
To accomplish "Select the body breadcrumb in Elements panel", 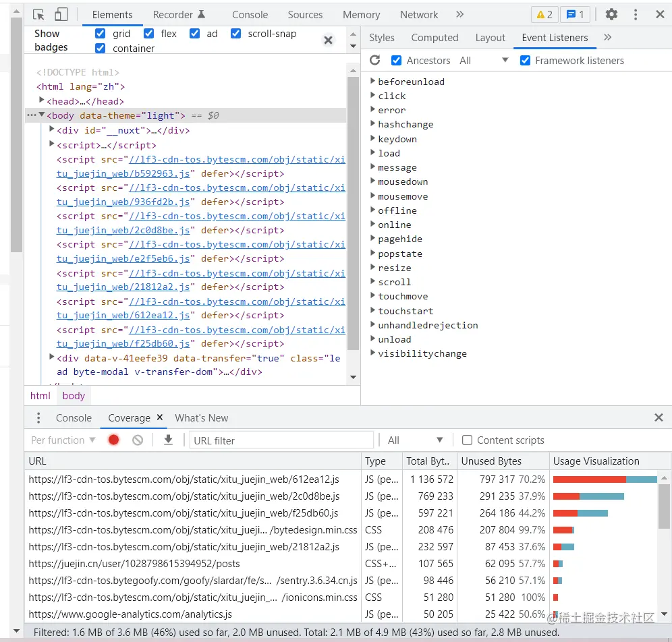I will [x=73, y=396].
